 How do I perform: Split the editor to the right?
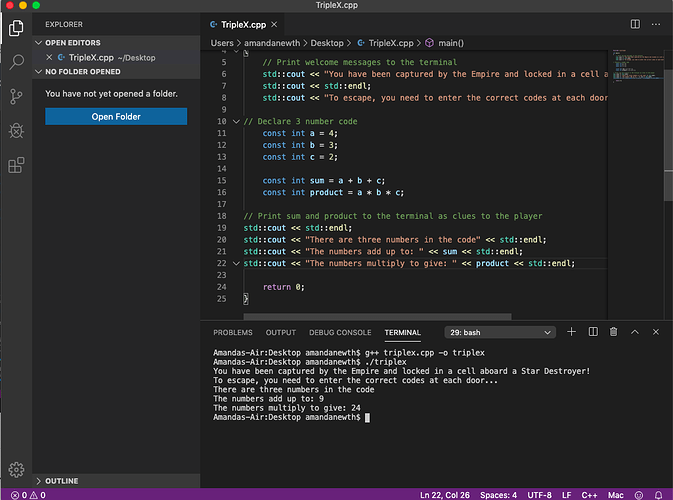635,24
